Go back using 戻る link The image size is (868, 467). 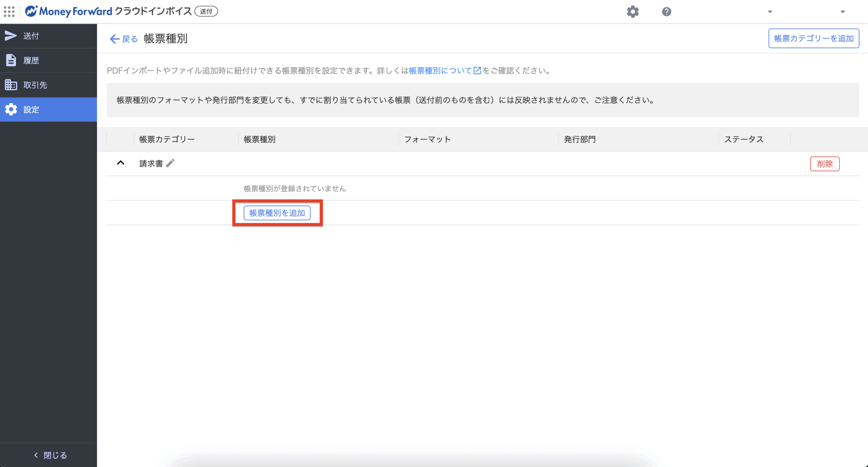click(124, 39)
